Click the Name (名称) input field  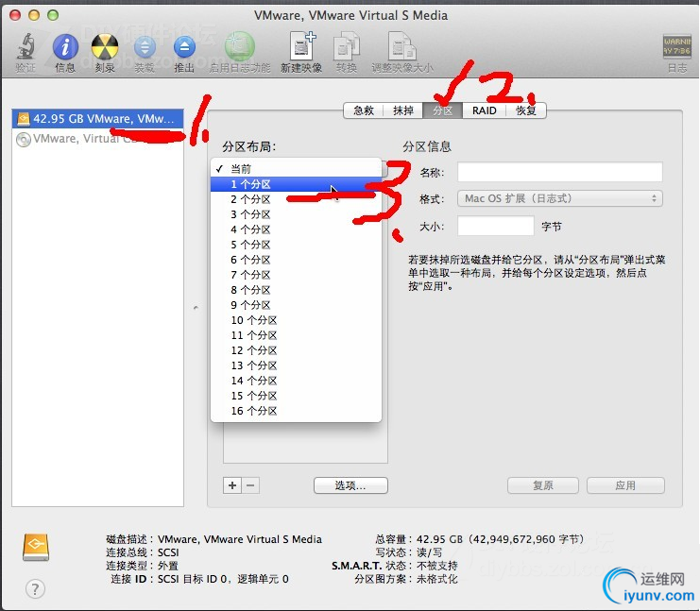[x=560, y=172]
